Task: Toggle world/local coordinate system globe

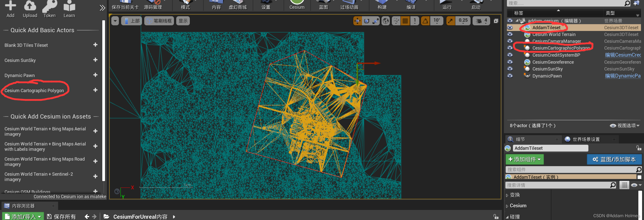Action: coord(385,21)
